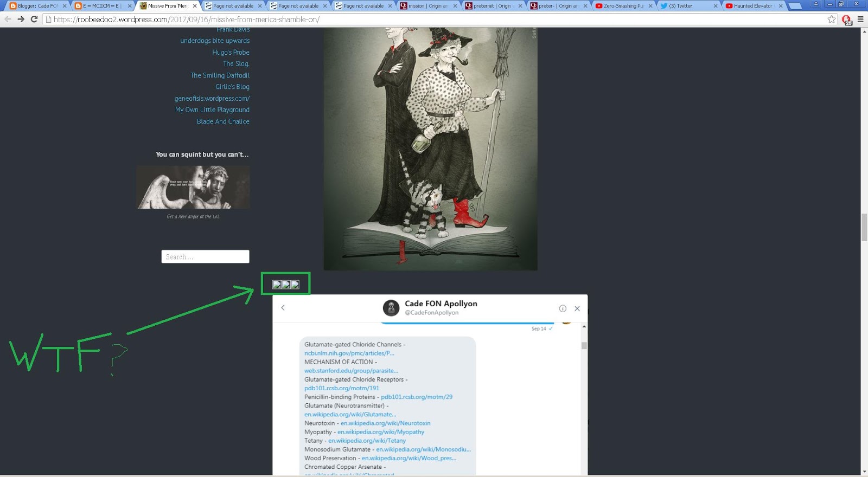Open conversation info icon
Screen dimensions: 868x477
click(563, 308)
